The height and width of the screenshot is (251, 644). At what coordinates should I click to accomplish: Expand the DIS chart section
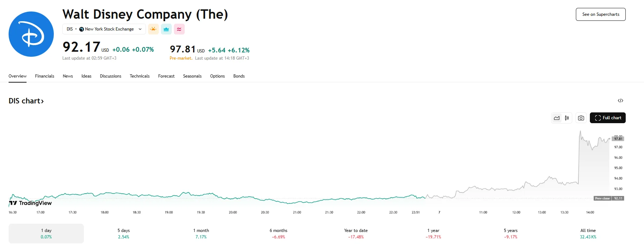pyautogui.click(x=26, y=101)
